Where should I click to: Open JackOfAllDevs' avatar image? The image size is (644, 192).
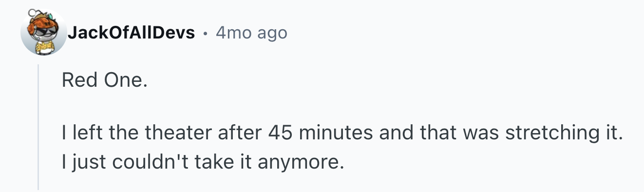click(x=43, y=32)
